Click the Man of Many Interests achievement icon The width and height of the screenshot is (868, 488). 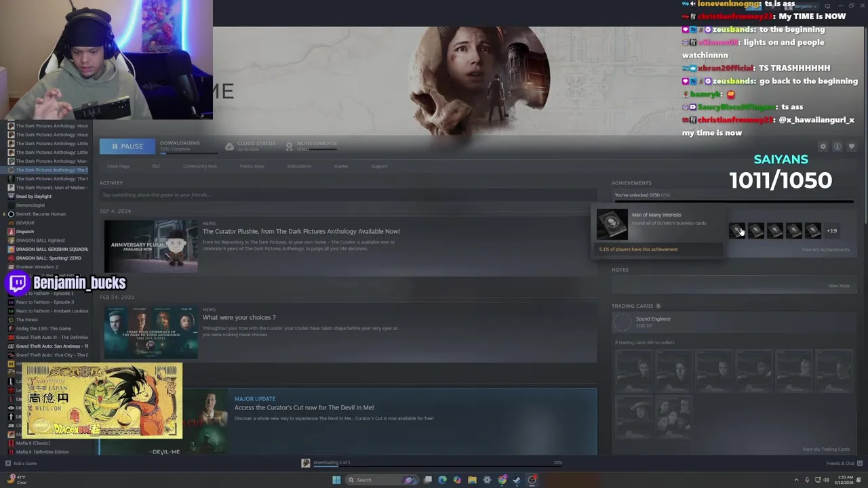[612, 224]
